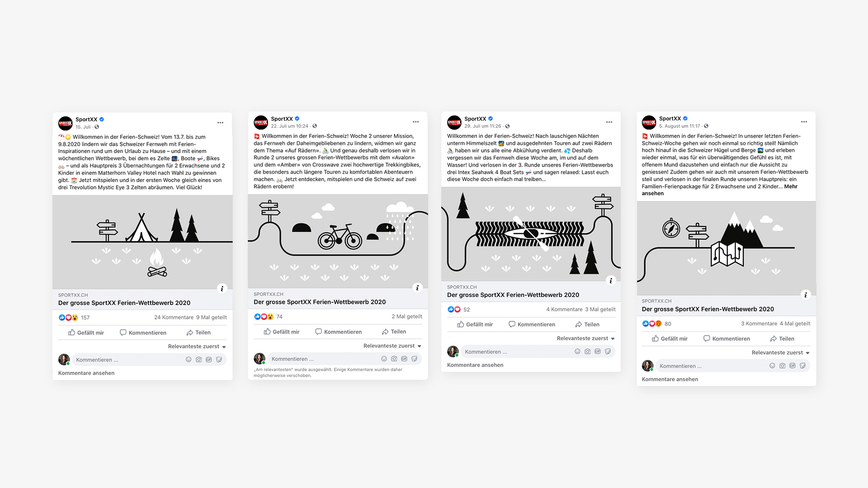
Task: Open the campfire tent illustration thumbnail
Action: 142,242
